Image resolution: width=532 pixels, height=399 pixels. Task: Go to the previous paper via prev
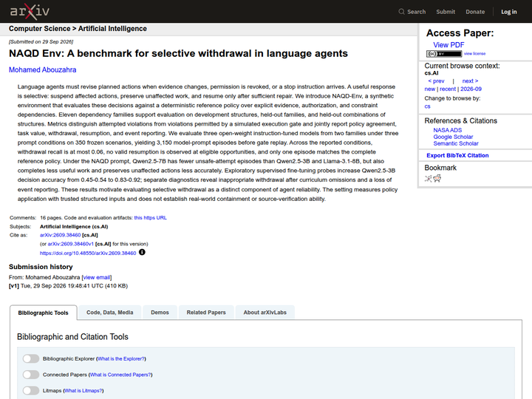point(436,81)
